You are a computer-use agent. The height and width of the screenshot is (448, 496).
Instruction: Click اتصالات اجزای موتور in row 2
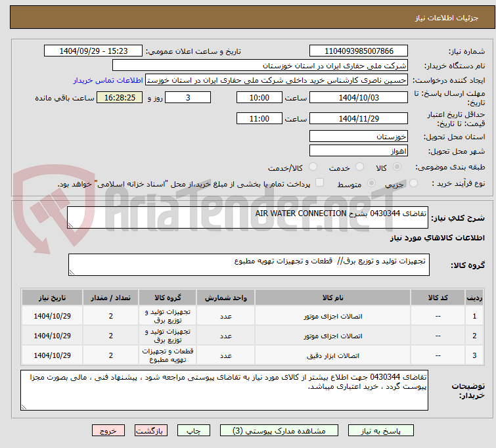[333, 336]
